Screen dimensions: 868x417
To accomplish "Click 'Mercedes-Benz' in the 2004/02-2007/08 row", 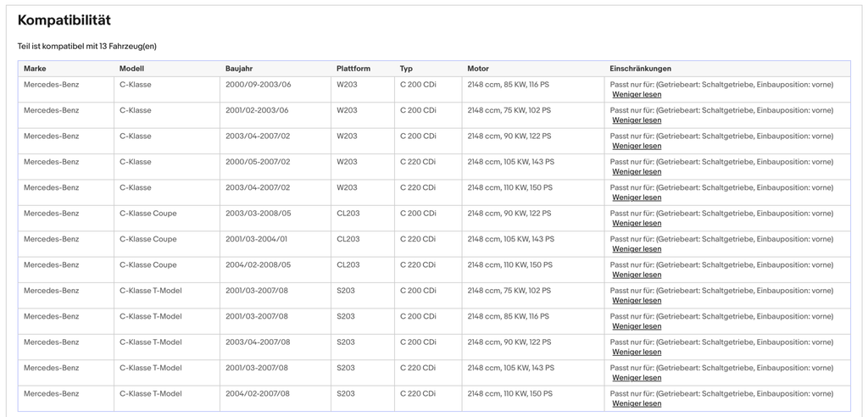I will (x=52, y=394).
